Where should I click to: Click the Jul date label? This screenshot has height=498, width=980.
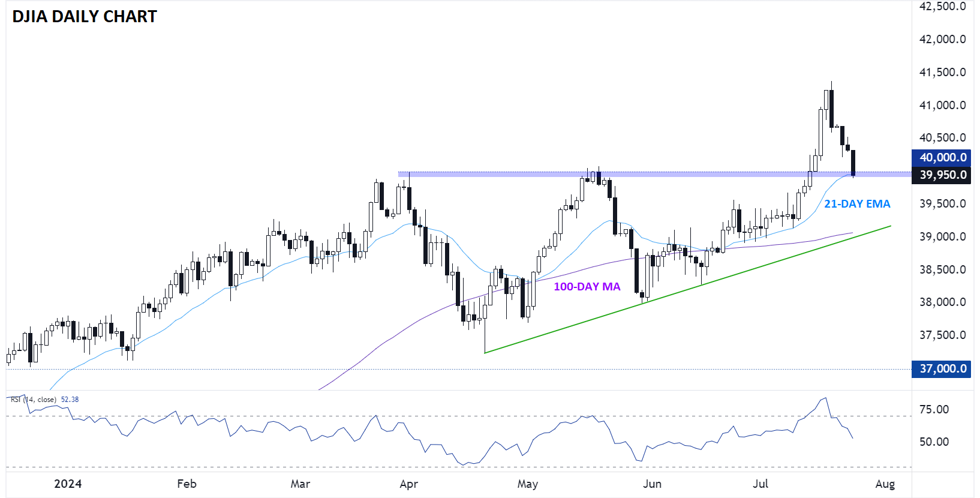coord(760,484)
